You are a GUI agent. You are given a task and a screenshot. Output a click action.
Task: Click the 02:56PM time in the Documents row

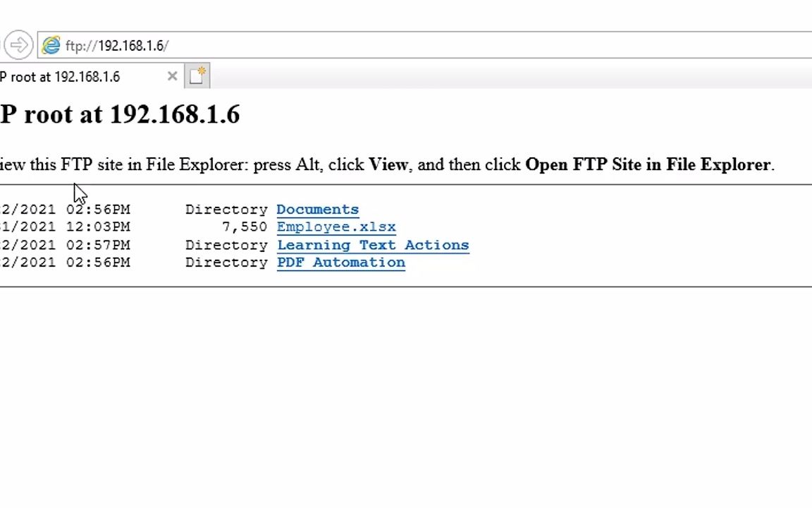[98, 210]
